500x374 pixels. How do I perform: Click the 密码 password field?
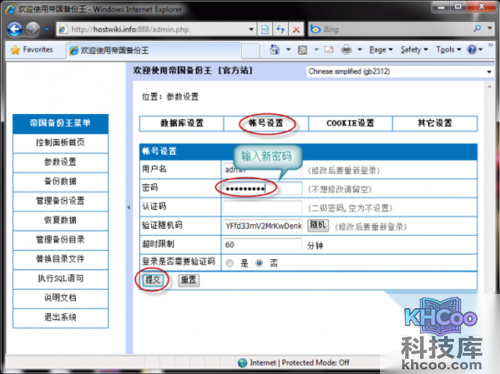263,189
